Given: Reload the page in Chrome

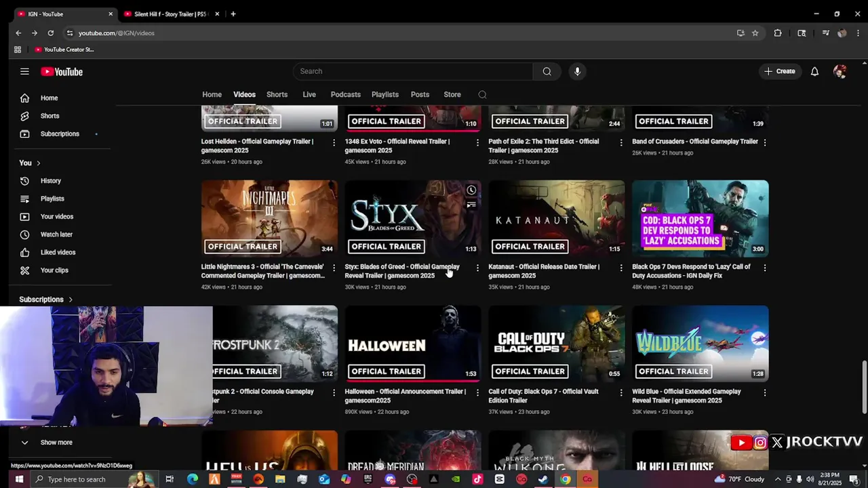Looking at the screenshot, I should (50, 33).
